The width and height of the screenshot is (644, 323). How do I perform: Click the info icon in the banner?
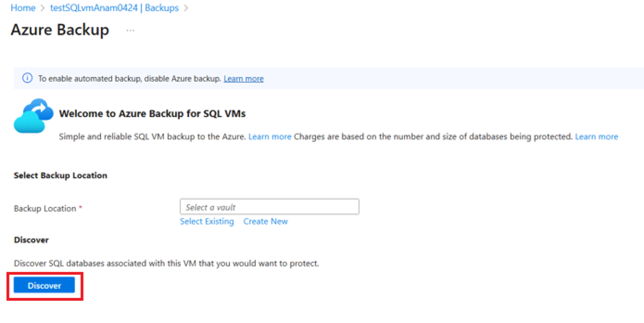27,79
